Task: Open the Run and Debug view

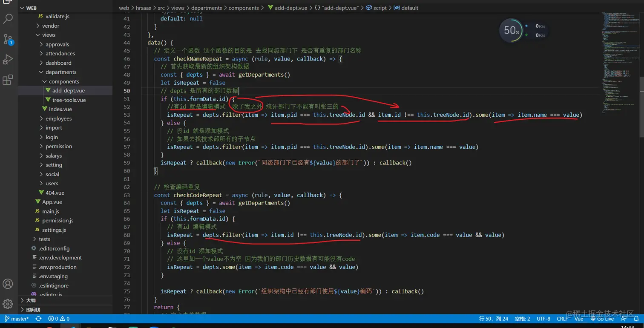Action: coord(8,59)
